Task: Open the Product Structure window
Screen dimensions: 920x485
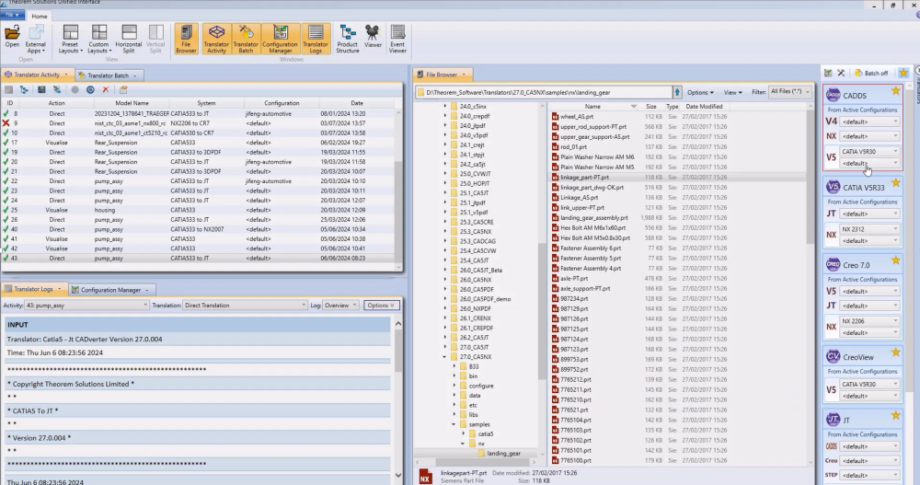Action: point(347,39)
